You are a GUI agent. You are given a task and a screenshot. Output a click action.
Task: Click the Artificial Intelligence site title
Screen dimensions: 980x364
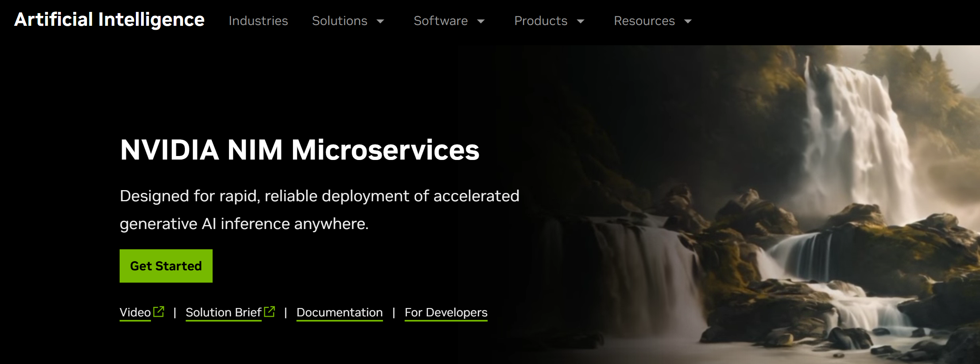point(109,20)
